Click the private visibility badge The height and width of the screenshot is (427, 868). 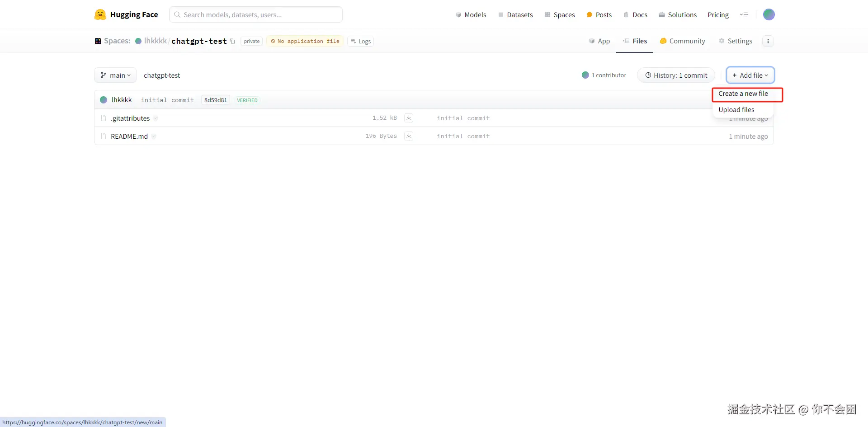click(252, 41)
